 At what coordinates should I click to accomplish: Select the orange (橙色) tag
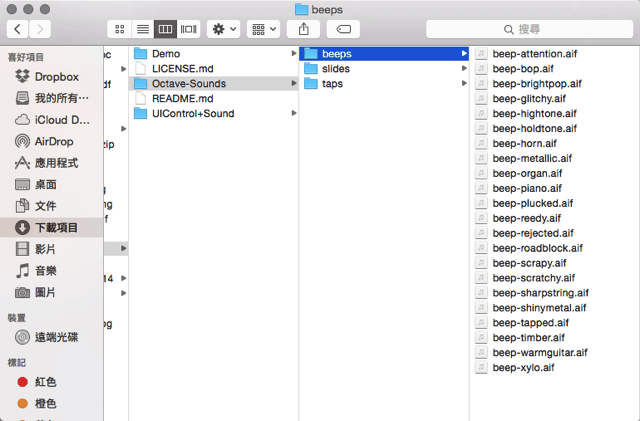[x=51, y=403]
